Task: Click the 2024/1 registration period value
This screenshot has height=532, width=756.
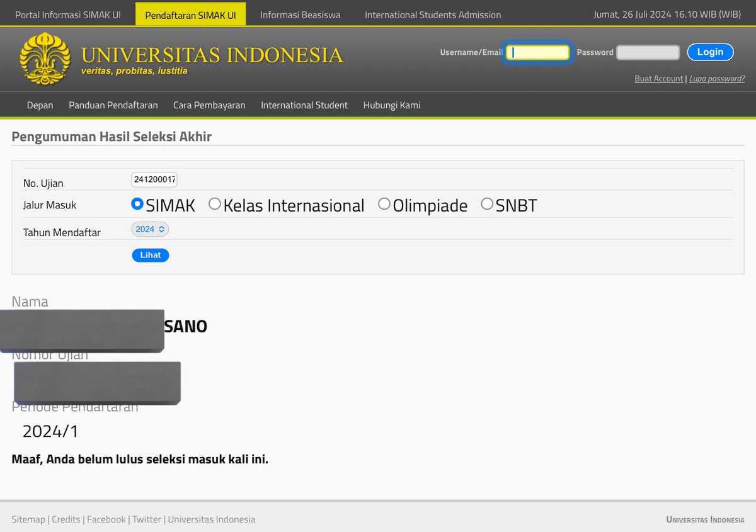Action: coord(50,431)
